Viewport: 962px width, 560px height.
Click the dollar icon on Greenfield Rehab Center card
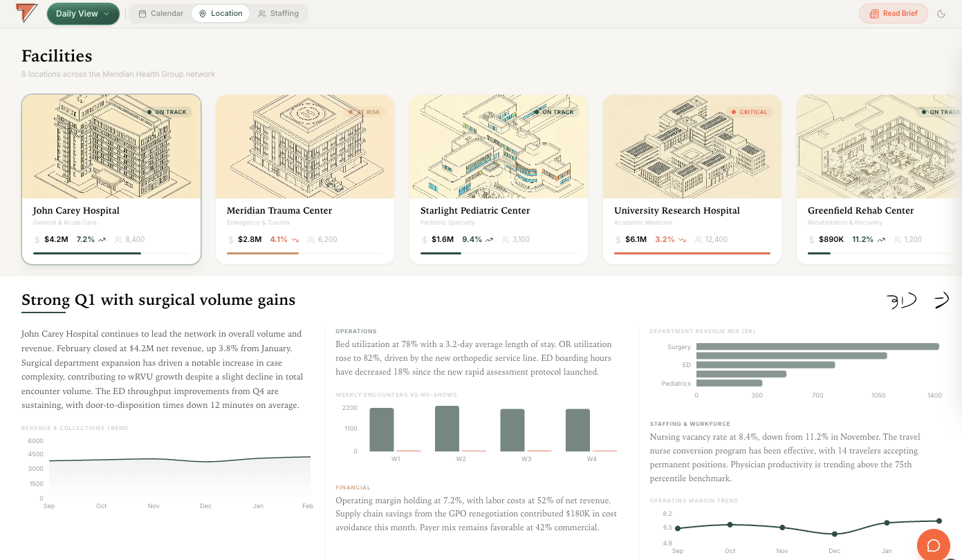point(812,240)
